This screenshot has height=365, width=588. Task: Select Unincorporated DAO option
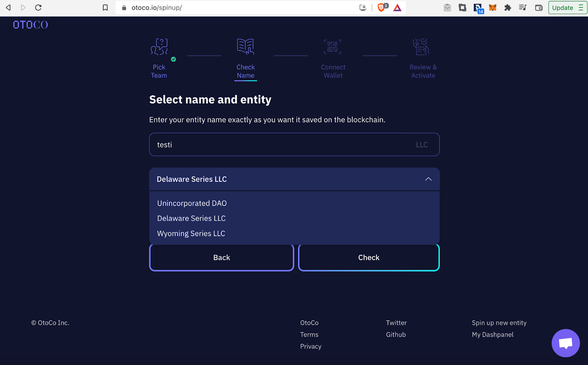pyautogui.click(x=192, y=203)
